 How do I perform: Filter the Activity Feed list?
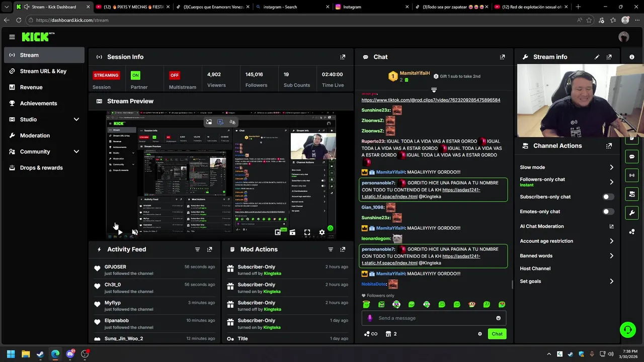coord(197,249)
